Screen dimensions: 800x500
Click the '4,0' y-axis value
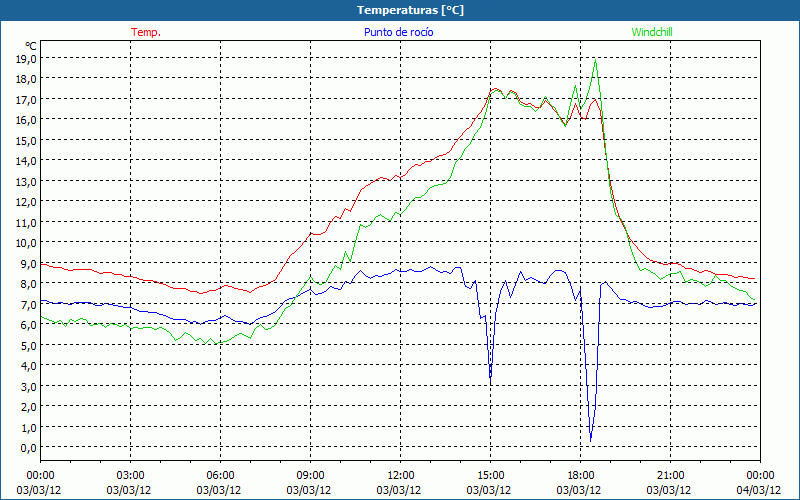(x=28, y=366)
